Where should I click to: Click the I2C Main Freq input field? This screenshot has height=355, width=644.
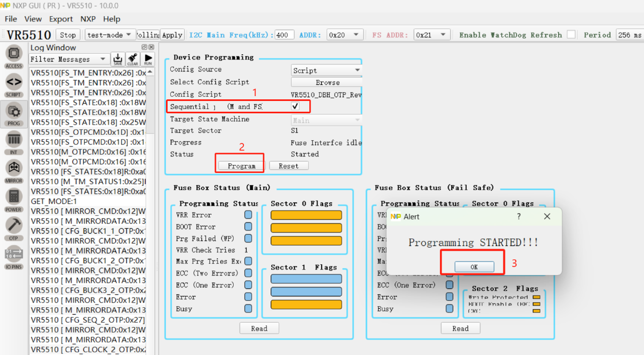point(284,35)
